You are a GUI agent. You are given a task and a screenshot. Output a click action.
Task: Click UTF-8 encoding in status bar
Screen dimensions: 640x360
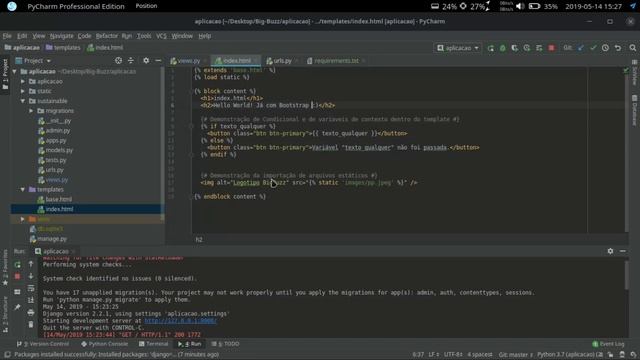453,355
